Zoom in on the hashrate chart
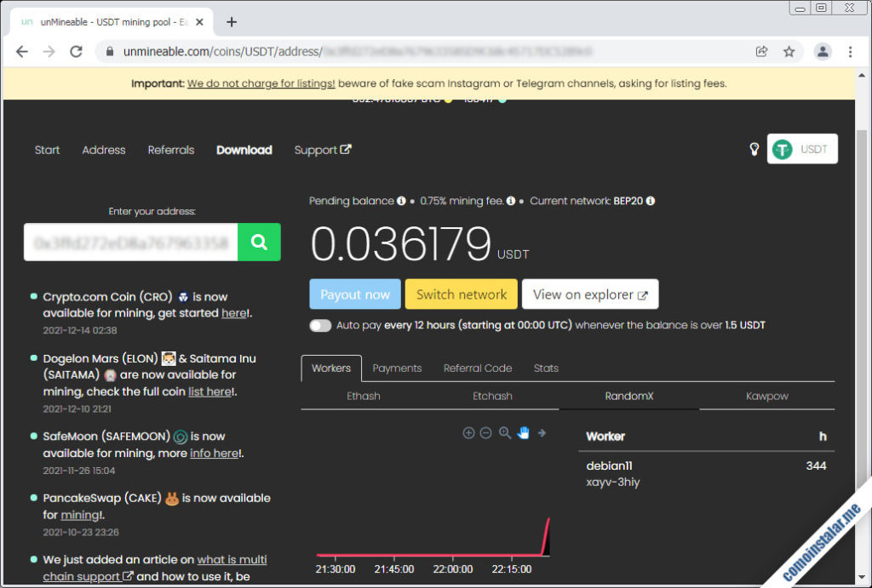The width and height of the screenshot is (872, 588). pos(469,433)
